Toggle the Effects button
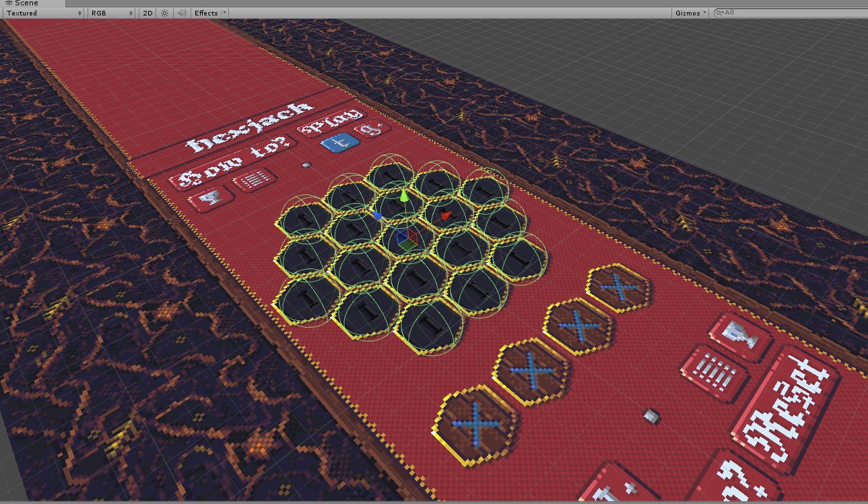Screen dimensions: 868x504 click(x=205, y=13)
